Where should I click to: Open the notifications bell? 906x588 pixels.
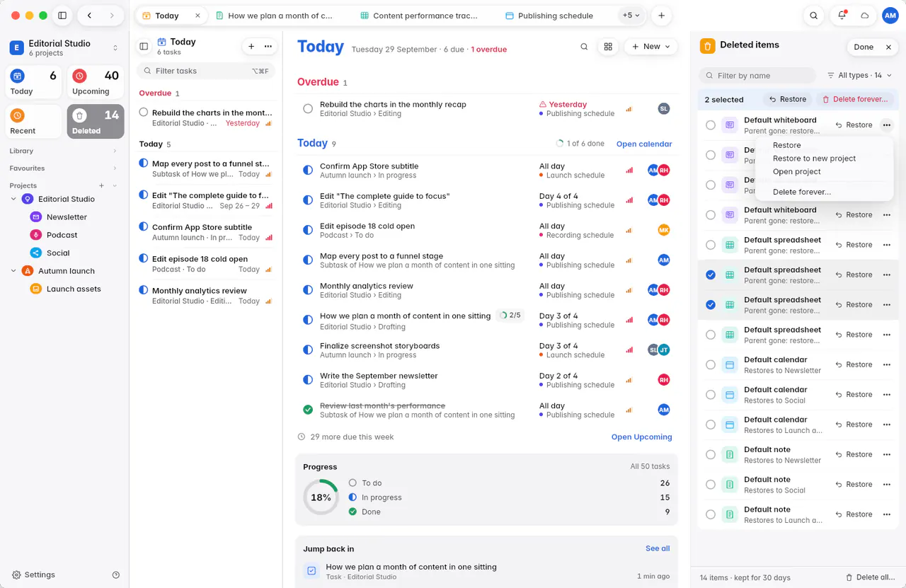[x=842, y=16]
